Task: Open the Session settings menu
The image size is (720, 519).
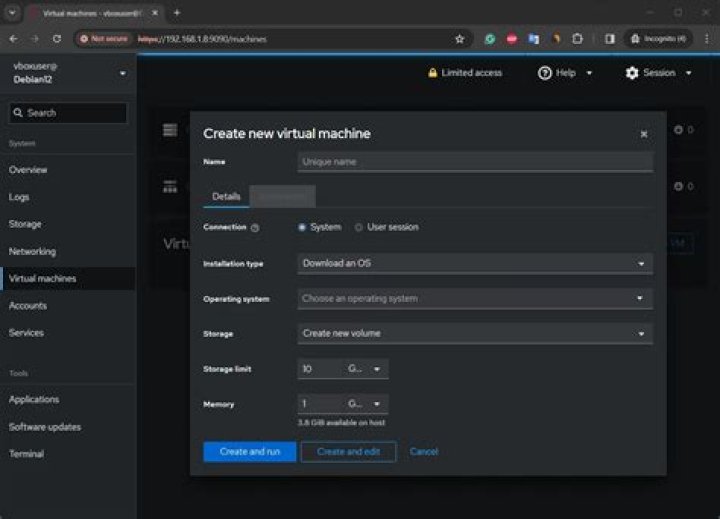Action: point(658,73)
